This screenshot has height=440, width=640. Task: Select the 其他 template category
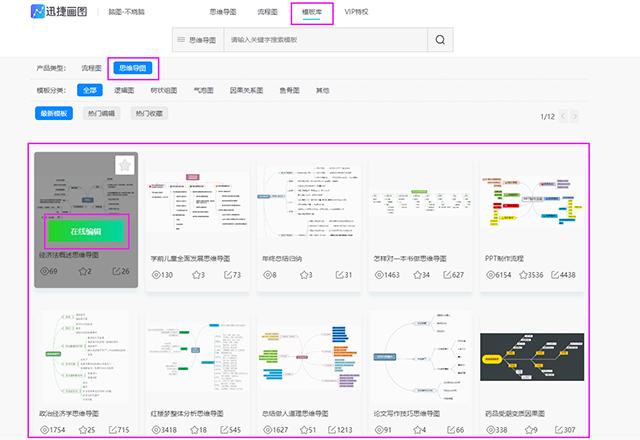pyautogui.click(x=322, y=90)
